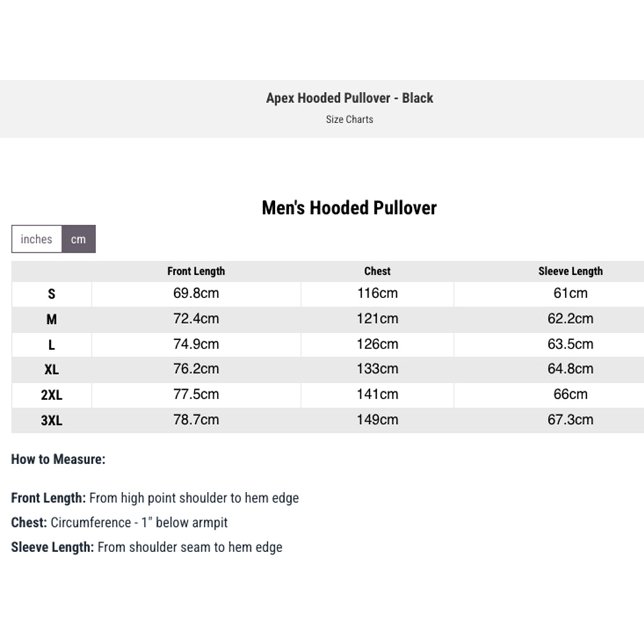Viewport: 644px width, 644px height.
Task: Click the Sleeve Length column header
Action: 570,272
